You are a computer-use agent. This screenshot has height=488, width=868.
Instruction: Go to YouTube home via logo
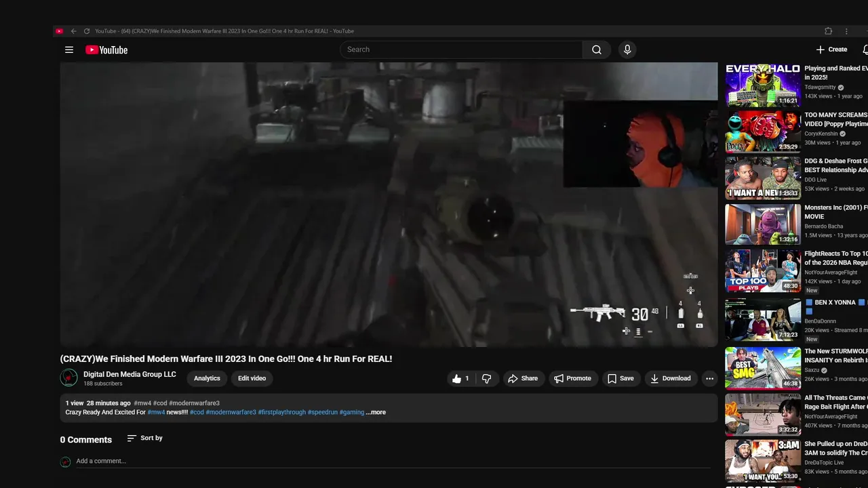tap(106, 49)
